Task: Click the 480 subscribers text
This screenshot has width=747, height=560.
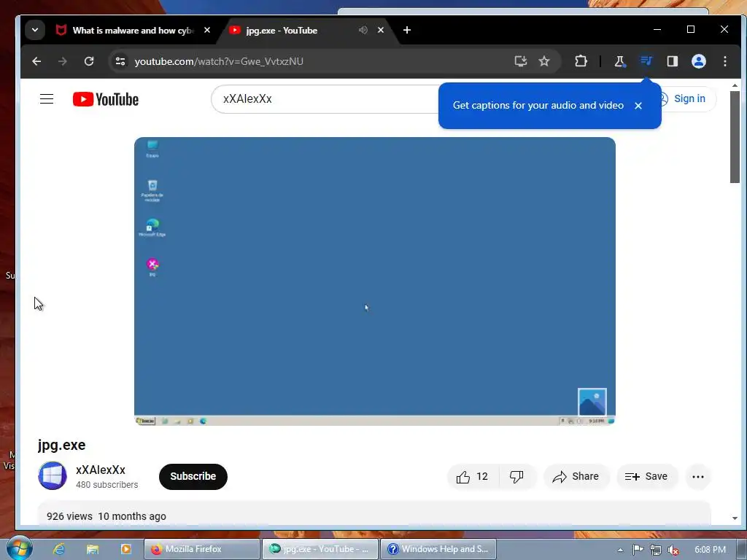Action: click(x=107, y=485)
